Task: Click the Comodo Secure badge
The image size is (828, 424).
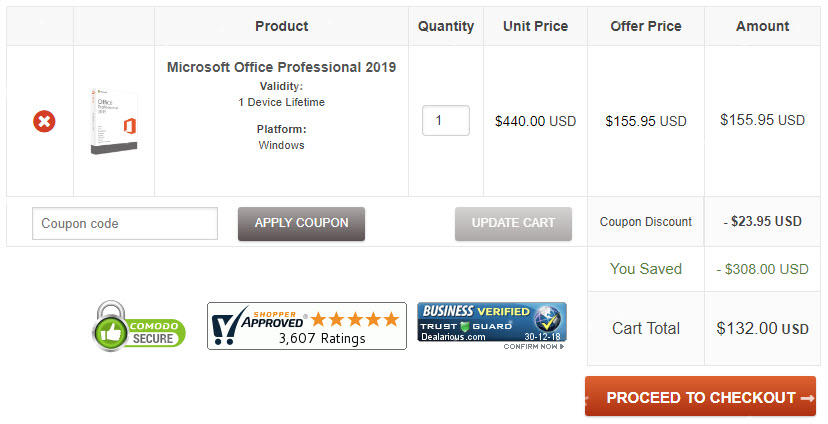Action: (x=139, y=326)
